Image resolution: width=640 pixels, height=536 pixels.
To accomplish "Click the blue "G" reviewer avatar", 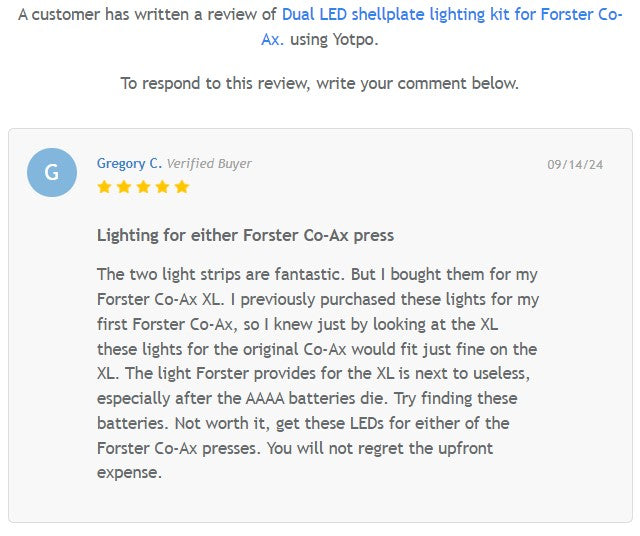I will [x=52, y=172].
